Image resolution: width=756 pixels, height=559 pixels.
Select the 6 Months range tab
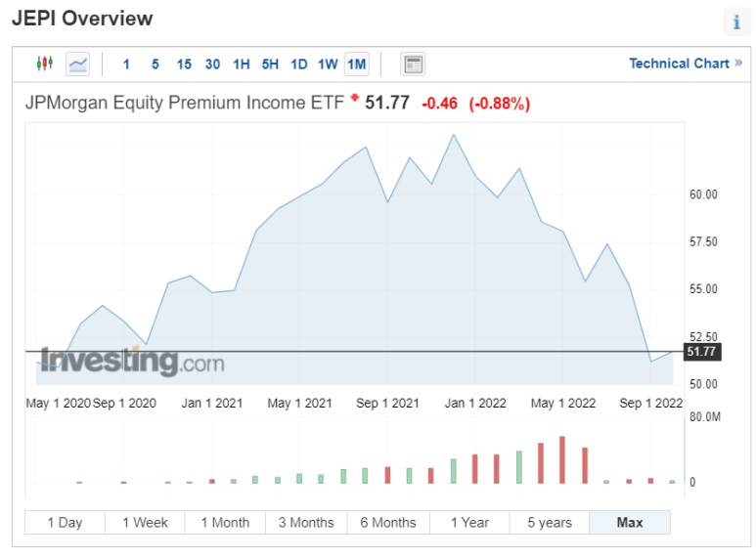coord(388,523)
